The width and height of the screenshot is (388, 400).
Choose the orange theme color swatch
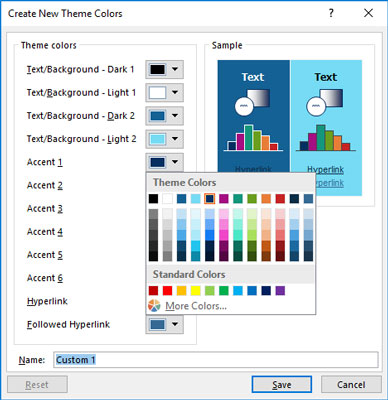tap(266, 199)
